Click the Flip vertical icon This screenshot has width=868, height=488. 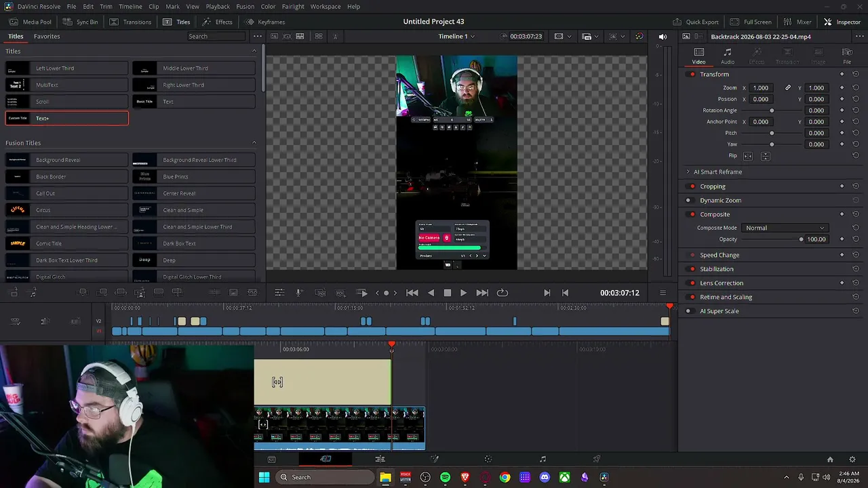pos(765,156)
